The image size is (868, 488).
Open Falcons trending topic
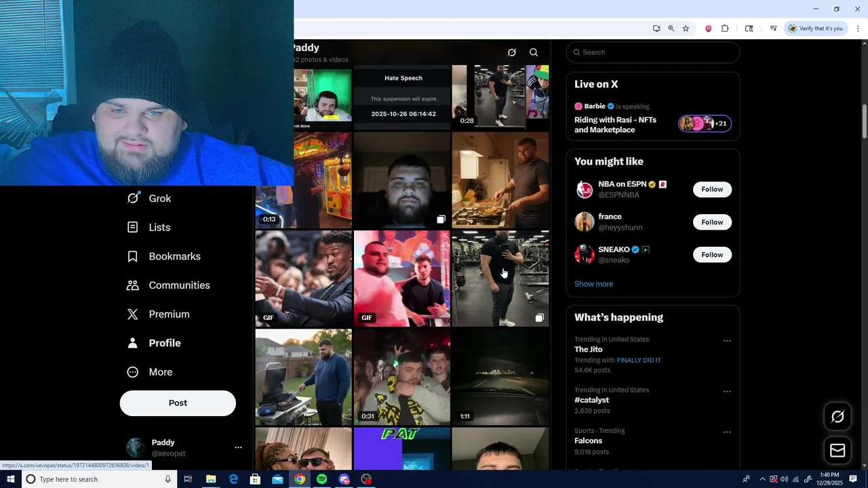point(588,441)
